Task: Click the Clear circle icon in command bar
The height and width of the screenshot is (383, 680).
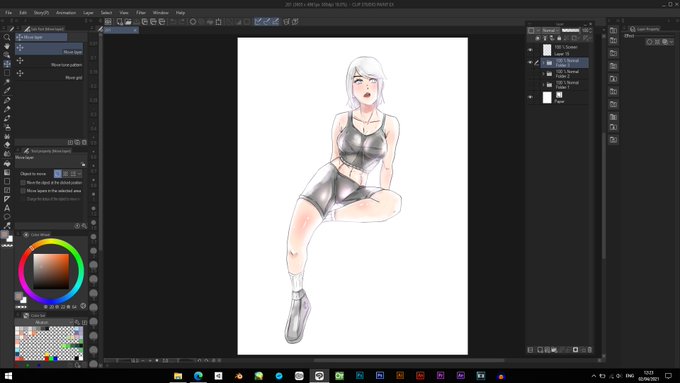Action: coord(193,22)
